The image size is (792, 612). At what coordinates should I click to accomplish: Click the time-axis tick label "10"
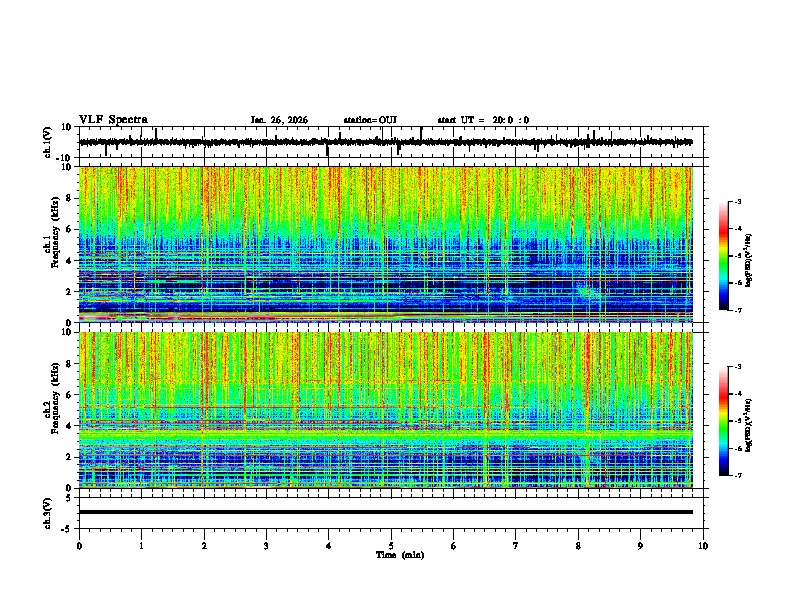pos(703,546)
